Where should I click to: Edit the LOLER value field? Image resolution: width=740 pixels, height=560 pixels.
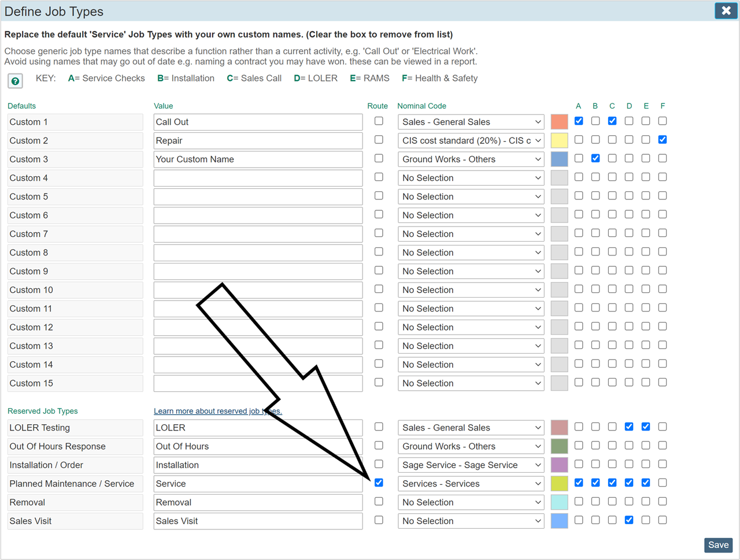coord(258,428)
